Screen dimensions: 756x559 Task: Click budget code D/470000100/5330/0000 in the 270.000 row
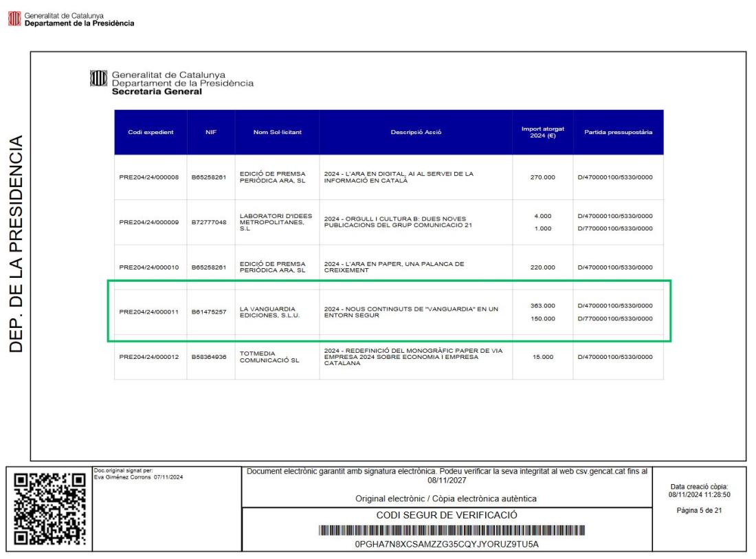pos(615,177)
